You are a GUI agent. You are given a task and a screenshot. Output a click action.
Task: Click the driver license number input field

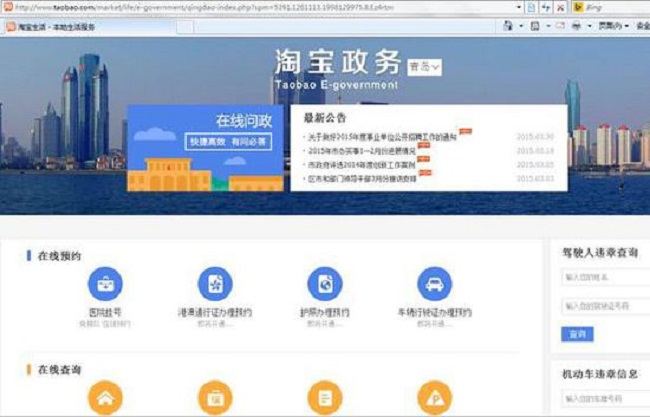click(606, 306)
